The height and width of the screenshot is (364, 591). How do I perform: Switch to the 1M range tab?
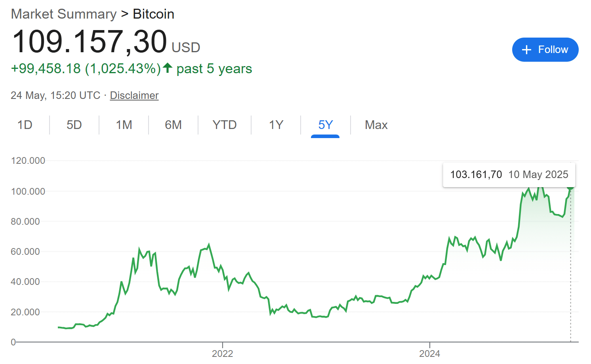coord(124,125)
